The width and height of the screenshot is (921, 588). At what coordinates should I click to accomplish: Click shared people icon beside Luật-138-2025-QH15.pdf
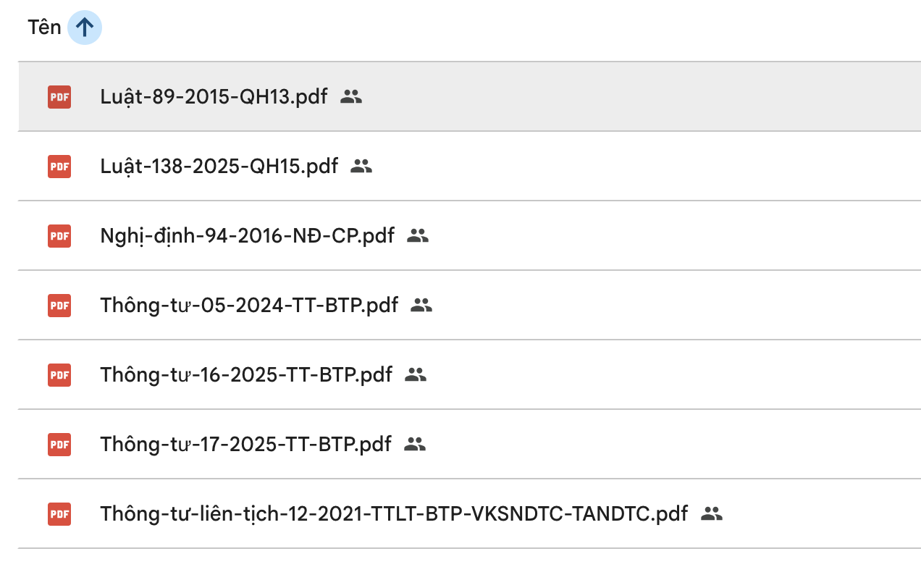tap(361, 166)
